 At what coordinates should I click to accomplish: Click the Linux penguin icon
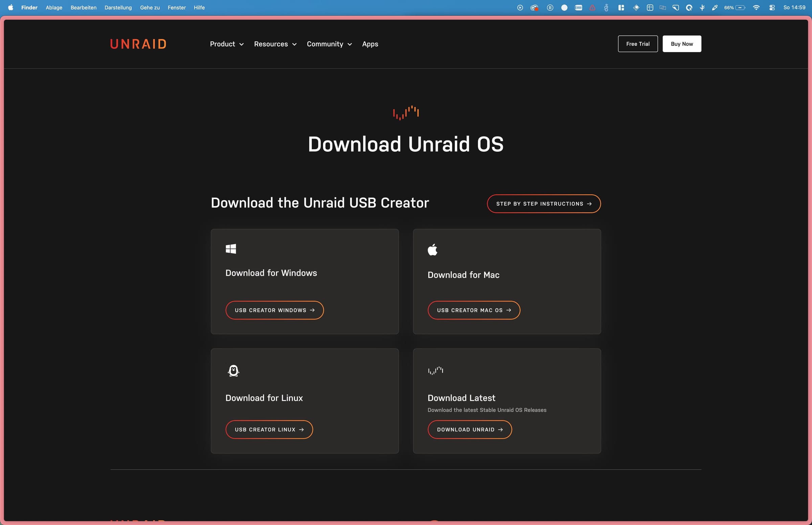[233, 371]
